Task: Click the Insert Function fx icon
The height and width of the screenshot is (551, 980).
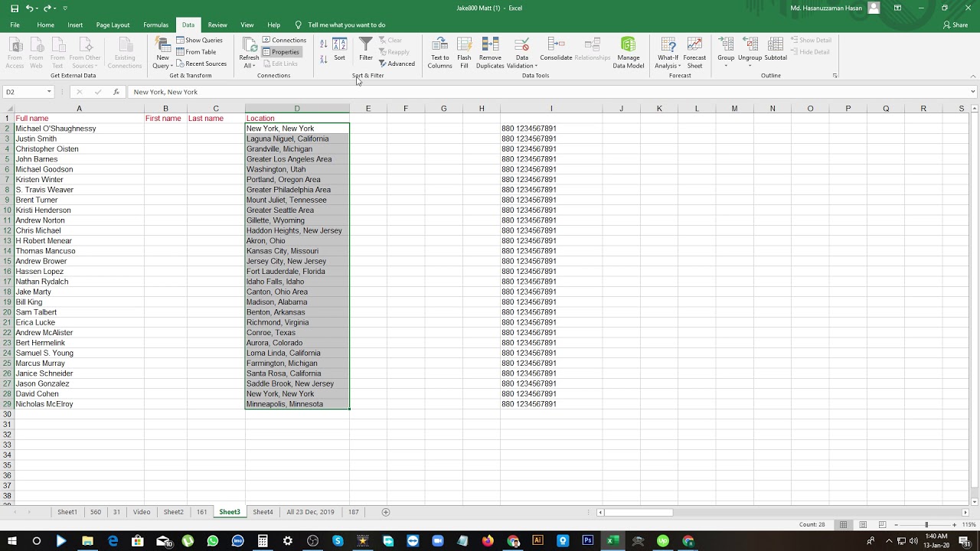Action: tap(116, 92)
